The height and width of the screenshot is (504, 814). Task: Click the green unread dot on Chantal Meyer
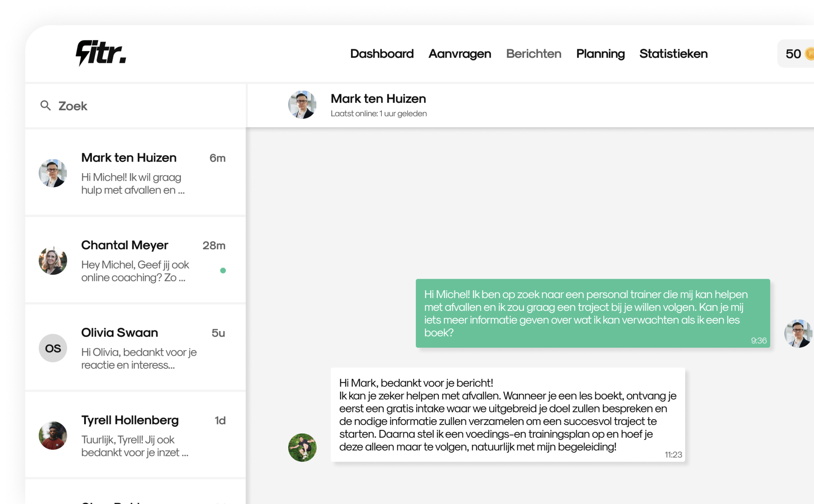coord(223,271)
